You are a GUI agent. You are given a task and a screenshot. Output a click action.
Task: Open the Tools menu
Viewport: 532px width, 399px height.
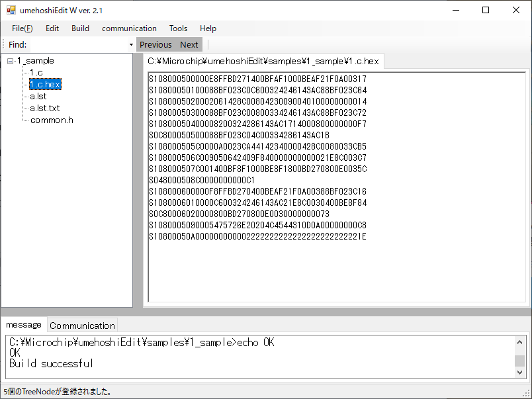pos(178,28)
